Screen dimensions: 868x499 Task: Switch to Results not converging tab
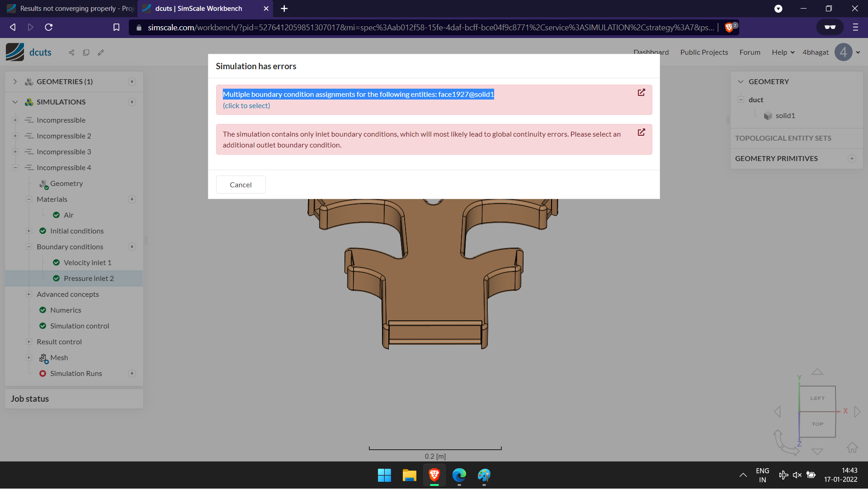pyautogui.click(x=70, y=9)
